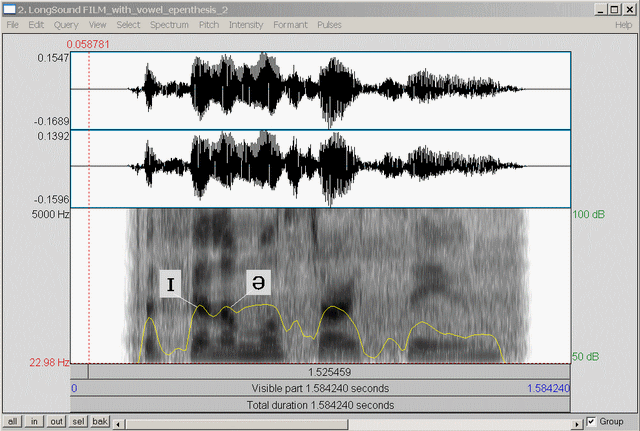Image resolution: width=640 pixels, height=431 pixels.
Task: Expand the View menu
Action: tap(97, 24)
